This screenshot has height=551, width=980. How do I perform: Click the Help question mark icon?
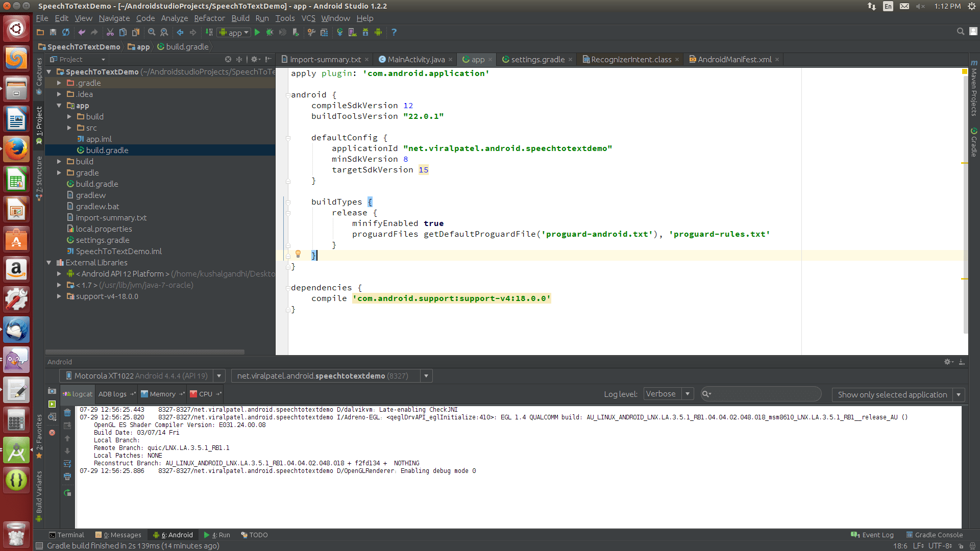(x=394, y=32)
